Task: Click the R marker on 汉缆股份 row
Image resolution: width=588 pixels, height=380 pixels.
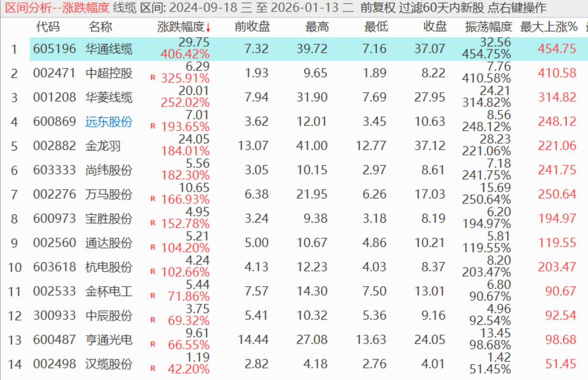Action: [153, 368]
